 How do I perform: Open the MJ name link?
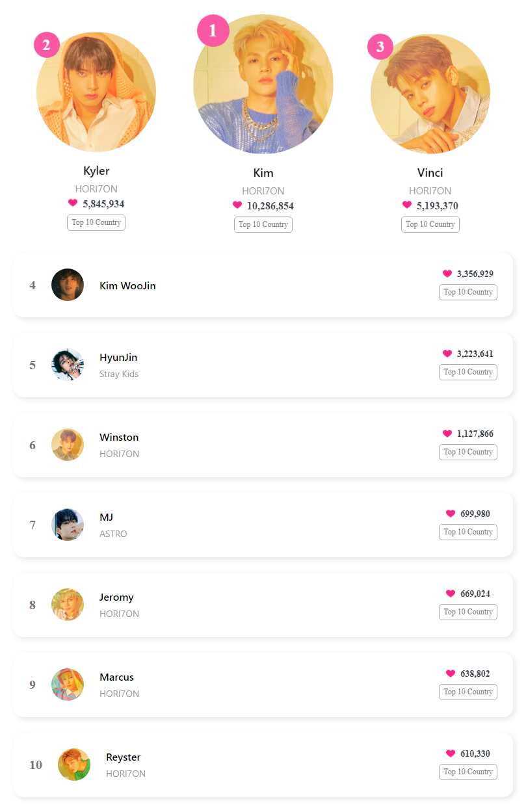coord(107,517)
